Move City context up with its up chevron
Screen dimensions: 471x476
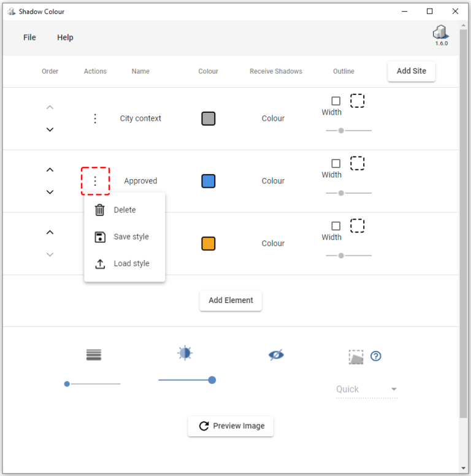coord(50,107)
